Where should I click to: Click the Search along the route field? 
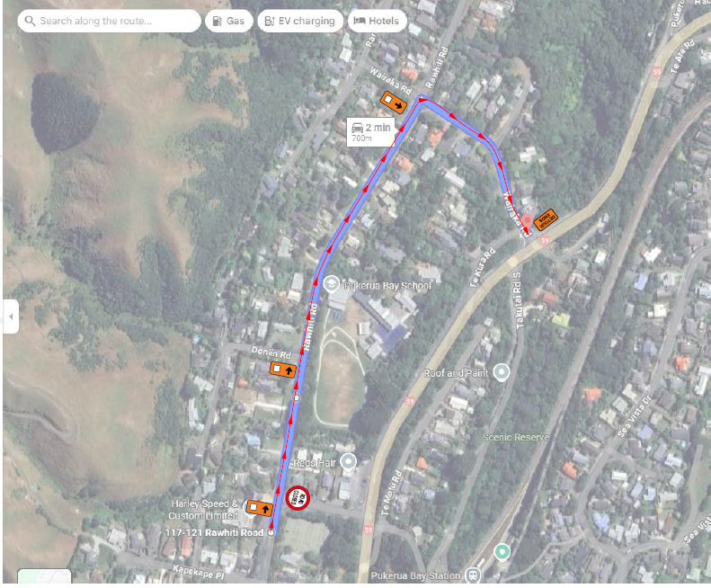coord(109,21)
